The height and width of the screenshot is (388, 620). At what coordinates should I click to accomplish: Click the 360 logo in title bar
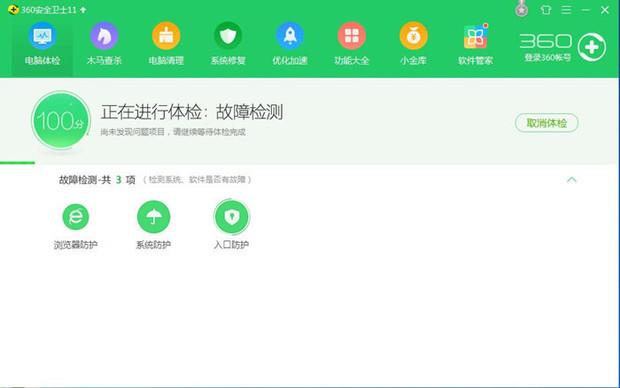pos(13,9)
